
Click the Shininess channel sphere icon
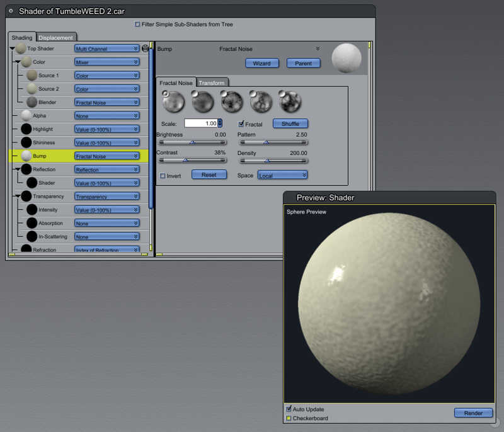(x=26, y=142)
